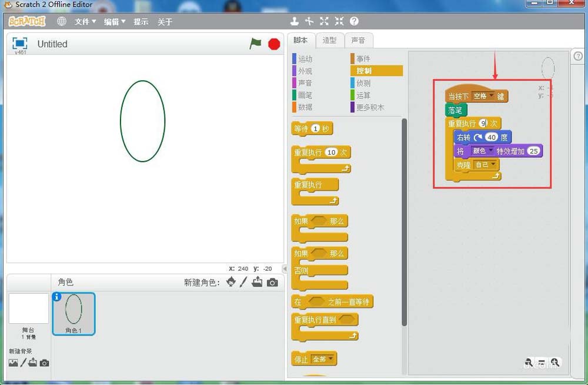This screenshot has width=588, height=385.
Task: Toggle full-screen presentation mode icon
Action: [19, 44]
